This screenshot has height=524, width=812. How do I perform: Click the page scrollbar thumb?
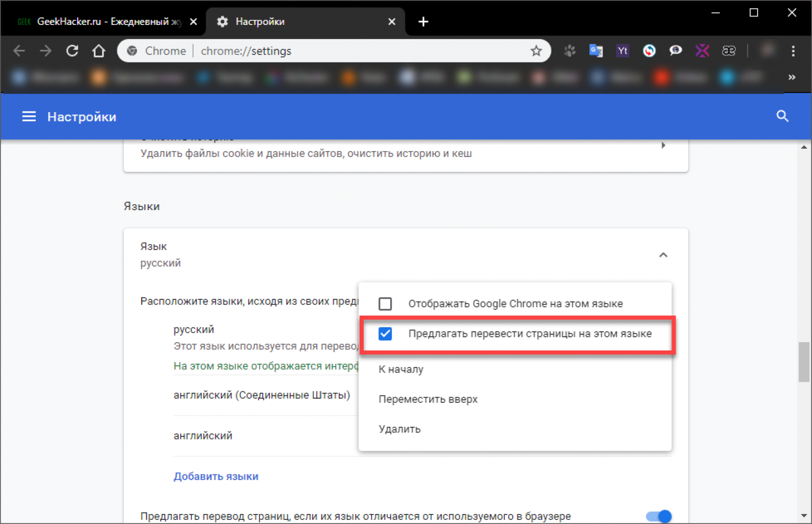pos(804,362)
